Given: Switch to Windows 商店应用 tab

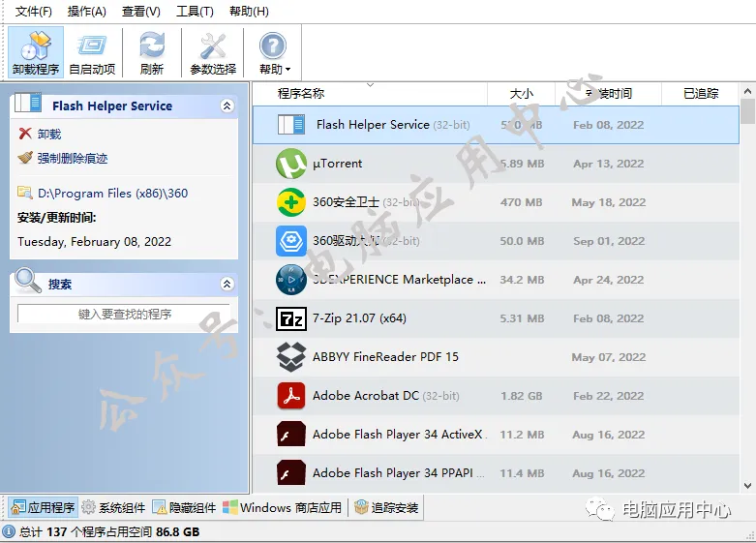Looking at the screenshot, I should pos(282,507).
